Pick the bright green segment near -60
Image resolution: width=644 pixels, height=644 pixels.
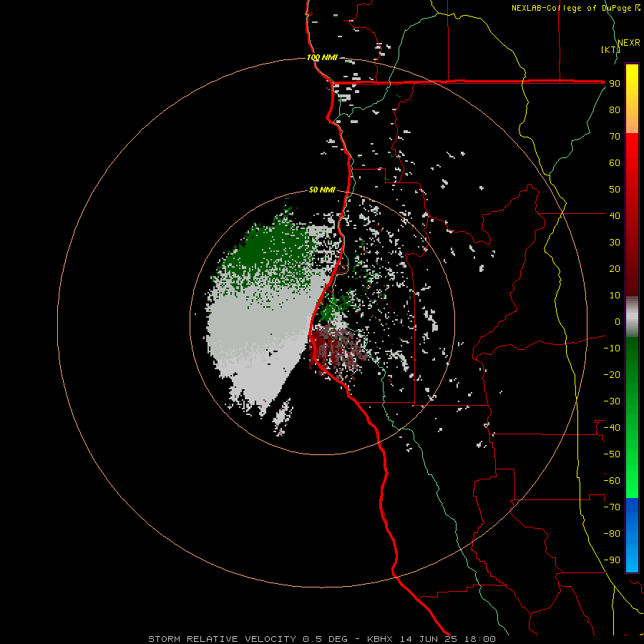[632, 481]
